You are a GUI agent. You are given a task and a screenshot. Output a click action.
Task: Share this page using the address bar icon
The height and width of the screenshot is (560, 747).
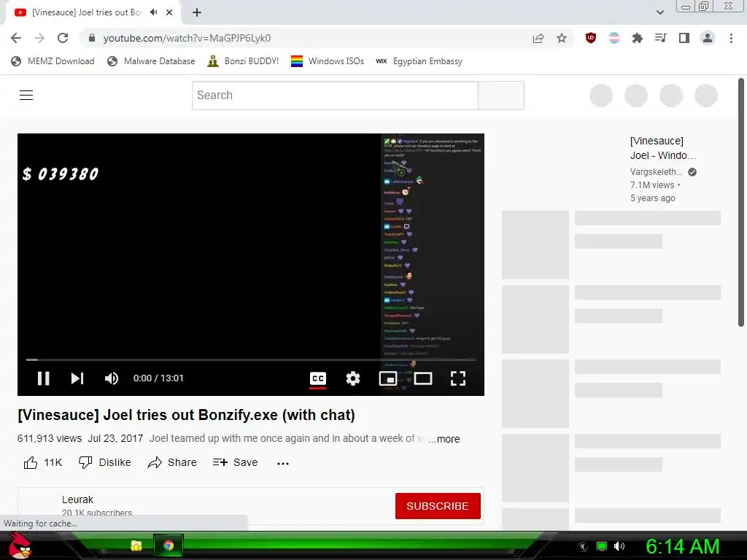pos(538,38)
